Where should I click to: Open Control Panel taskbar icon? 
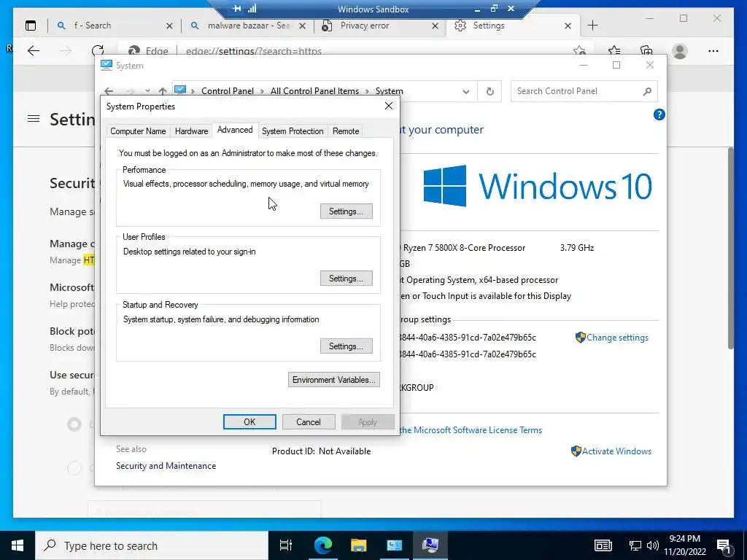pos(395,545)
